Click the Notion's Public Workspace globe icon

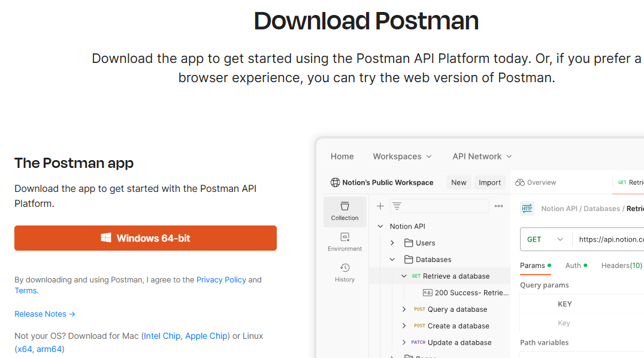[335, 182]
